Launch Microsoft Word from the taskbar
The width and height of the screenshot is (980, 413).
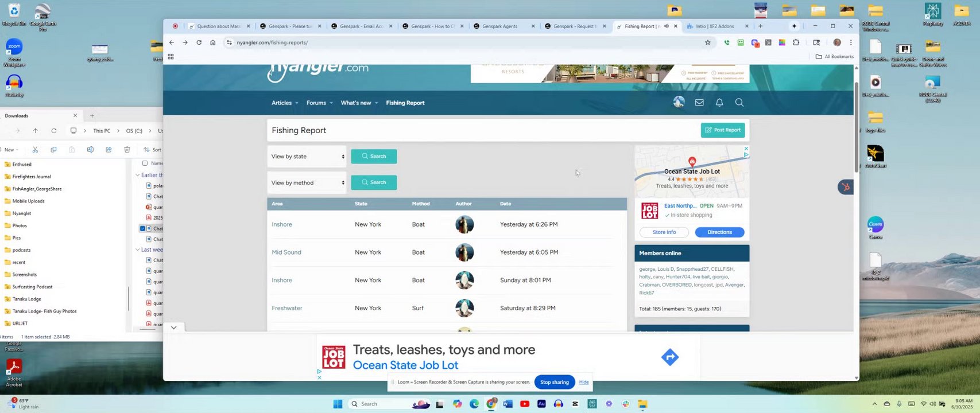[508, 404]
